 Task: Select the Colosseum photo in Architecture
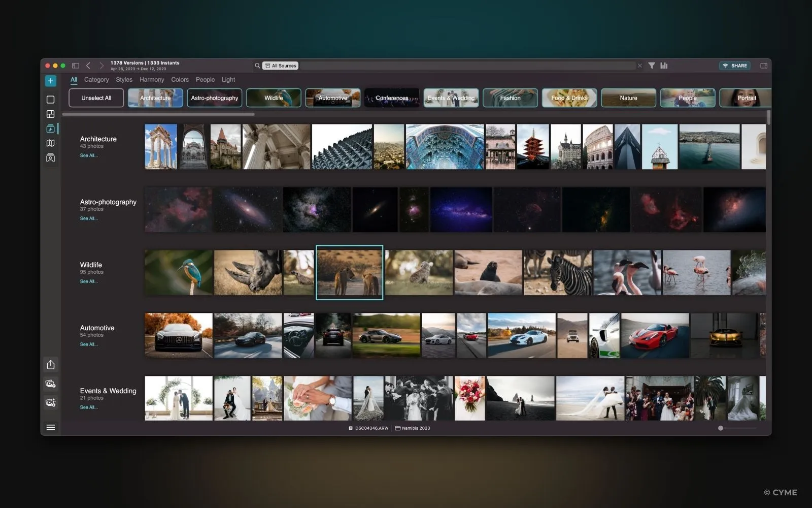598,147
